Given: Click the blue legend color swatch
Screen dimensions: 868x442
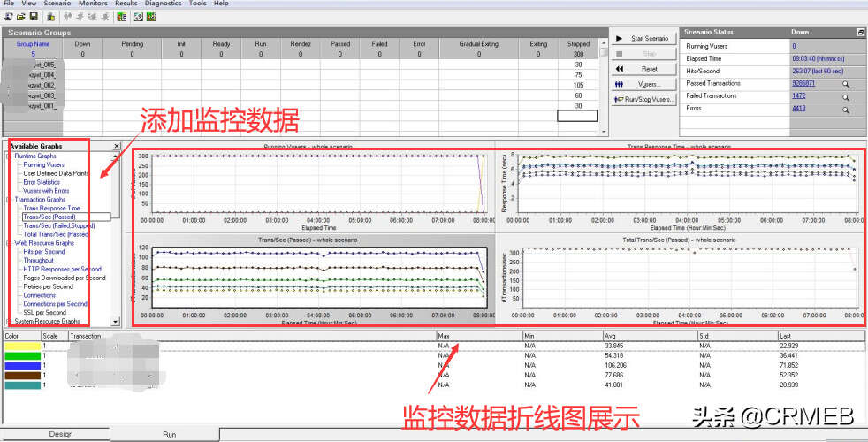Looking at the screenshot, I should coord(23,366).
